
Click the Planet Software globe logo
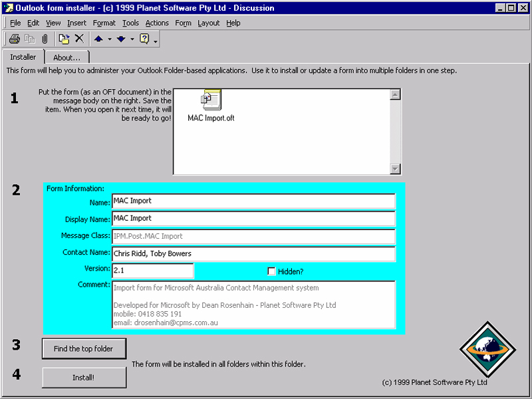(x=488, y=350)
